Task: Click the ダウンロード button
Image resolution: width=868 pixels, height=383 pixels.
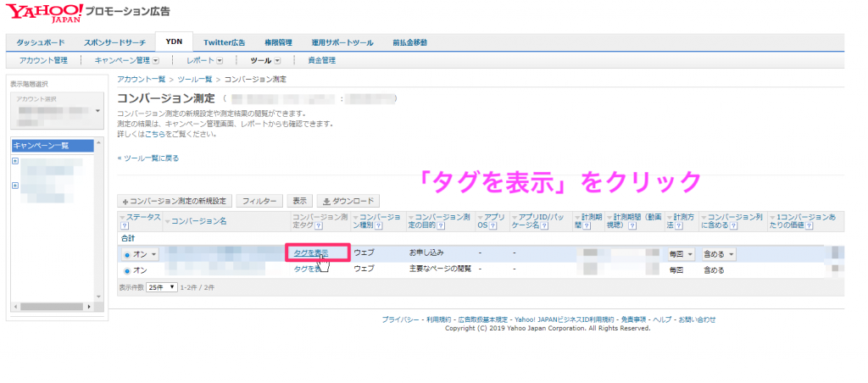Action: pos(348,201)
